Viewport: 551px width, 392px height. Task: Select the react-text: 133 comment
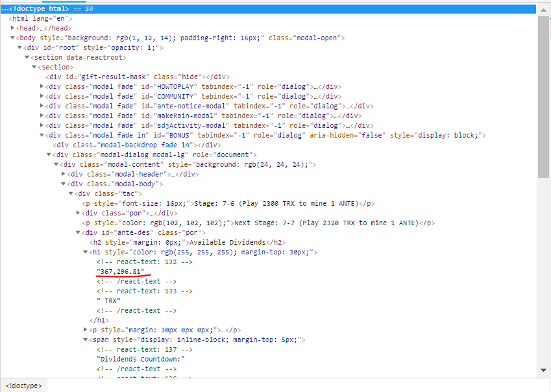pos(145,291)
